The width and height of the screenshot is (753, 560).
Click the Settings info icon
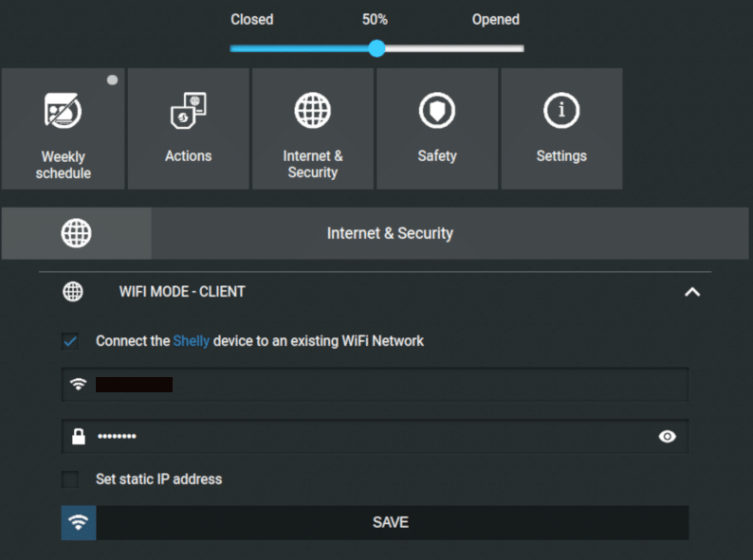pyautogui.click(x=561, y=110)
